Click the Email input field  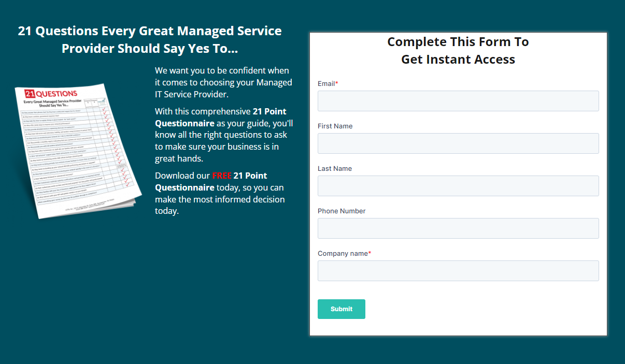[458, 100]
